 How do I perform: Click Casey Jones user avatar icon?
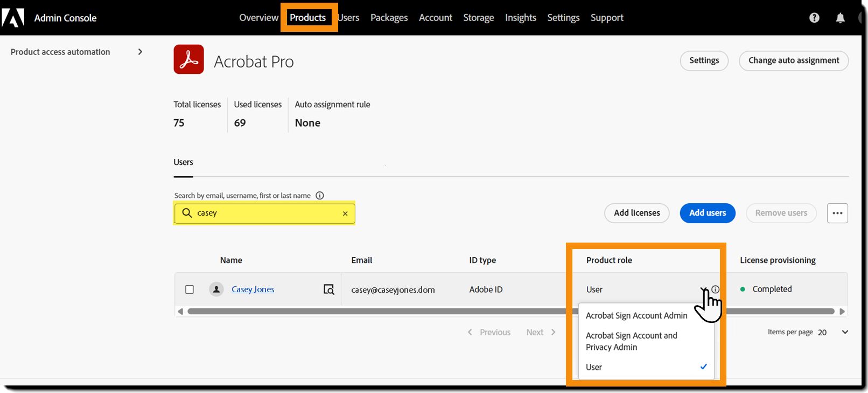(x=216, y=289)
